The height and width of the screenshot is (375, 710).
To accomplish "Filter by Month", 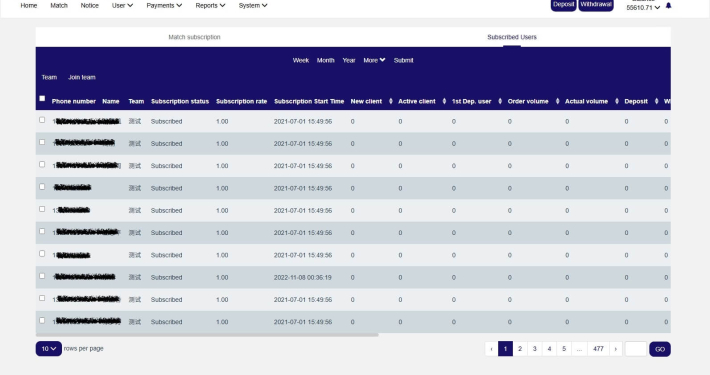I will (x=326, y=60).
